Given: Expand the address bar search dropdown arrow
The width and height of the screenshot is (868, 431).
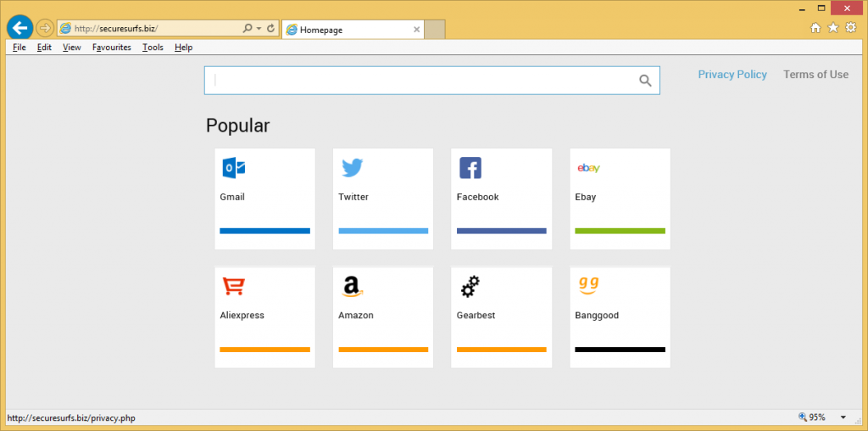Looking at the screenshot, I should point(259,28).
